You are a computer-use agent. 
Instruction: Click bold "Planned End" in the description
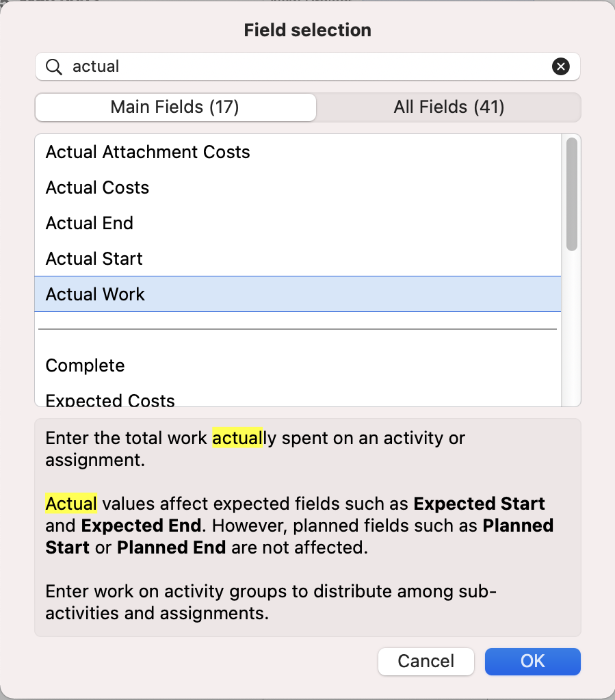[x=171, y=548]
